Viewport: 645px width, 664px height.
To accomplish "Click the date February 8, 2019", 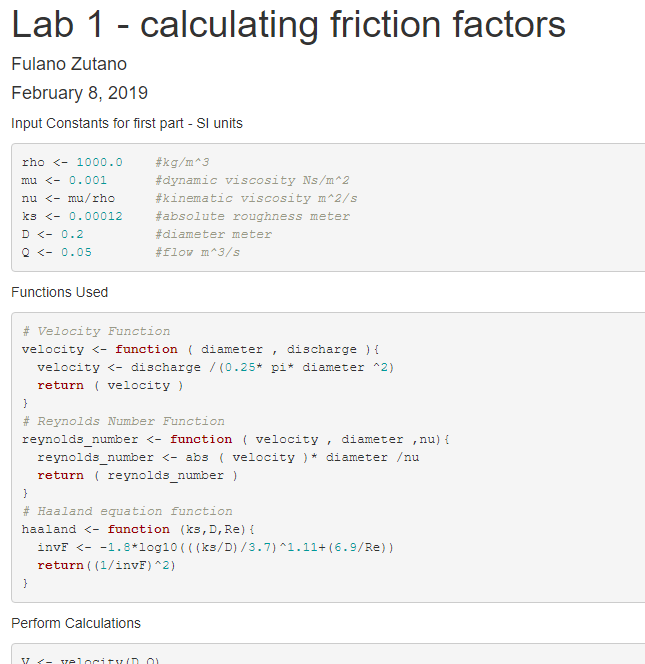I will [x=79, y=94].
